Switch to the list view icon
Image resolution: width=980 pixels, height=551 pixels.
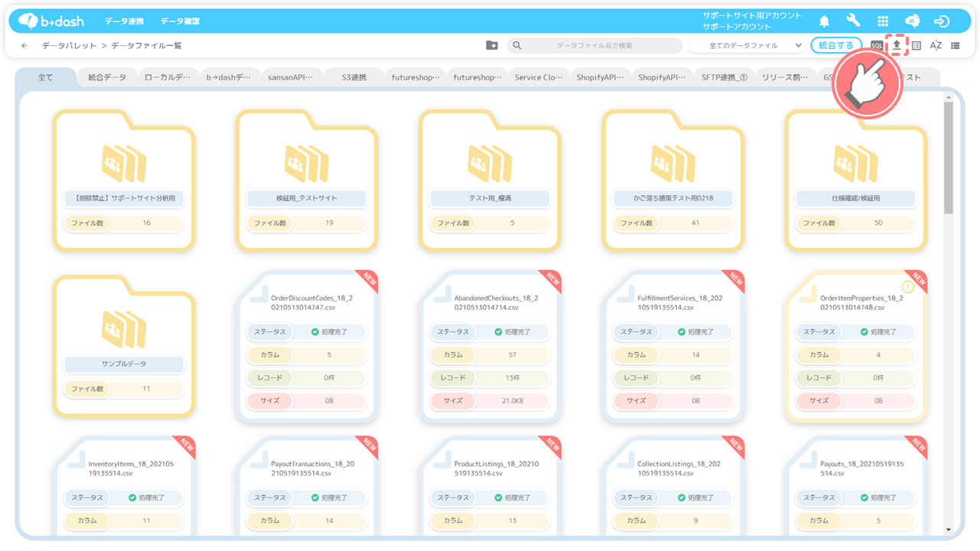pos(955,46)
